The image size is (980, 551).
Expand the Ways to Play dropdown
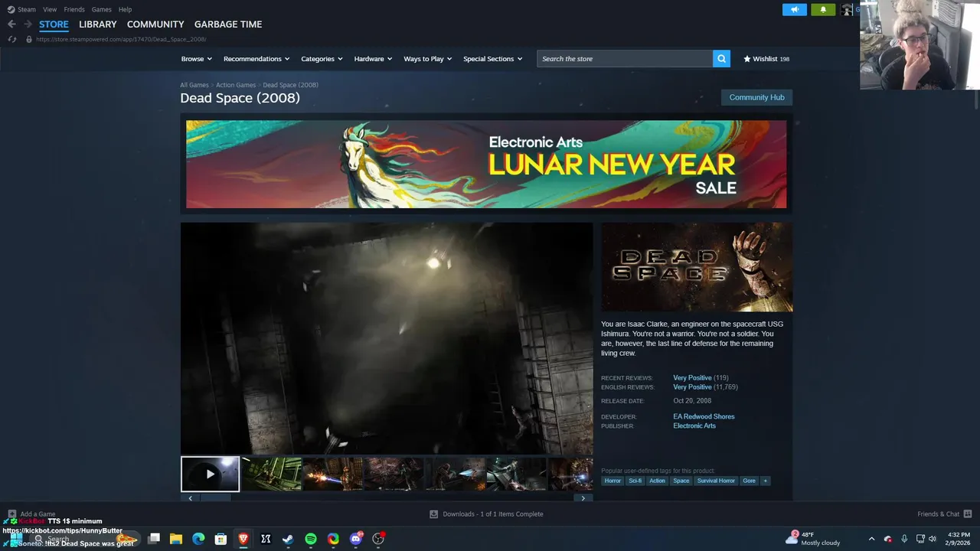pos(428,59)
